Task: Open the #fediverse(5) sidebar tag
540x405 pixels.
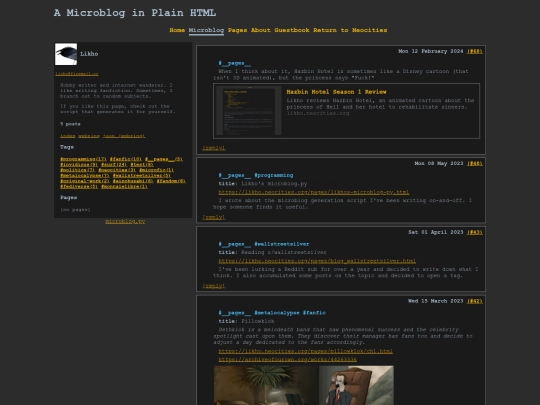Action: pyautogui.click(x=79, y=187)
